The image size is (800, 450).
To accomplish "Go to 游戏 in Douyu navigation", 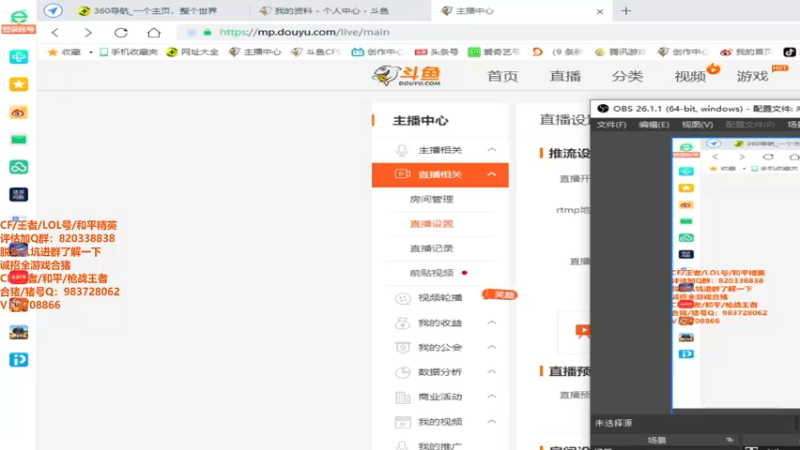I will [752, 76].
